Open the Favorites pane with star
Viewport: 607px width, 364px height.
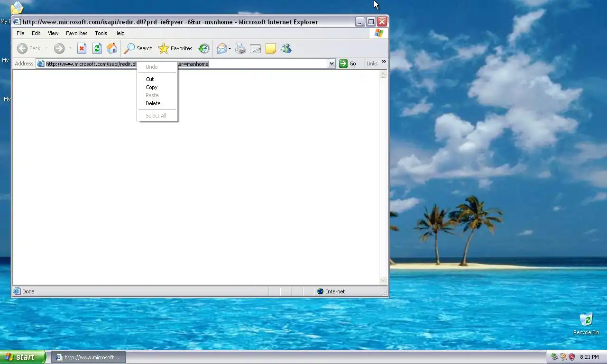point(175,48)
